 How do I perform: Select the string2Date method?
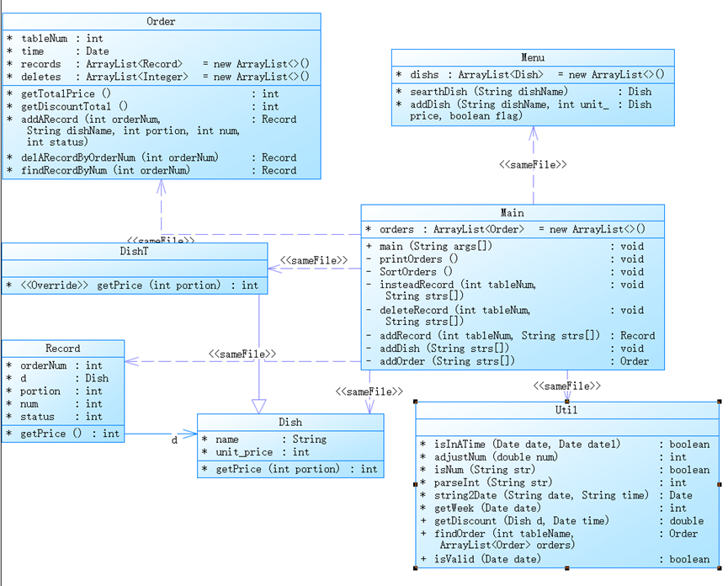tap(556, 495)
